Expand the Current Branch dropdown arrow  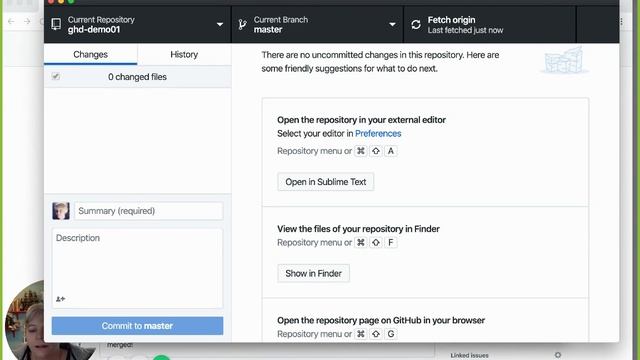pos(392,24)
